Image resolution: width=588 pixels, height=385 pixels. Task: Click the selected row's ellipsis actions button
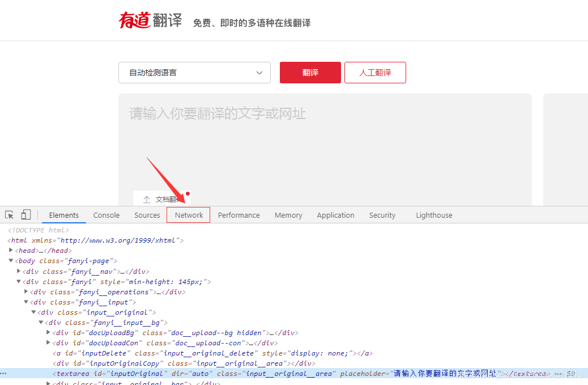click(x=3, y=373)
